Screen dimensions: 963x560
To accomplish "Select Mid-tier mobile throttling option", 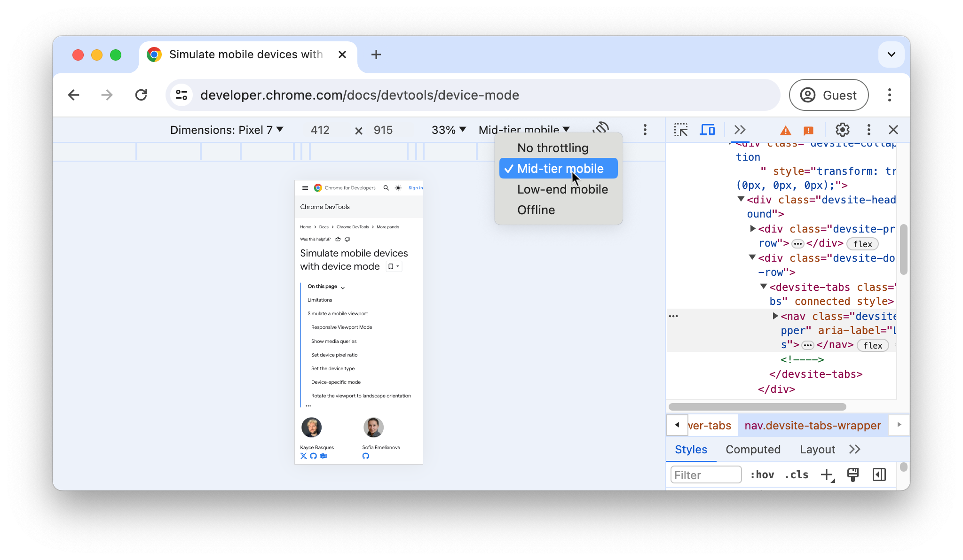I will point(560,168).
